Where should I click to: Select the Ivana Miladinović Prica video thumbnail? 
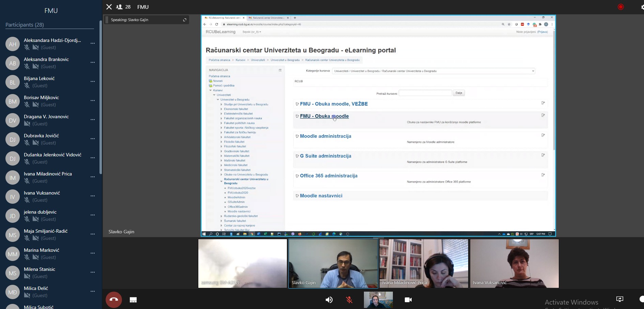click(x=424, y=263)
